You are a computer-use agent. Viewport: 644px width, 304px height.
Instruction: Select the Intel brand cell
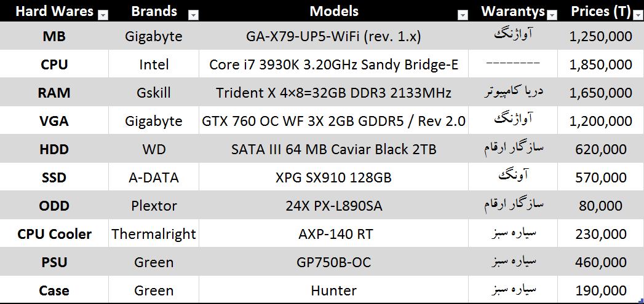point(154,64)
